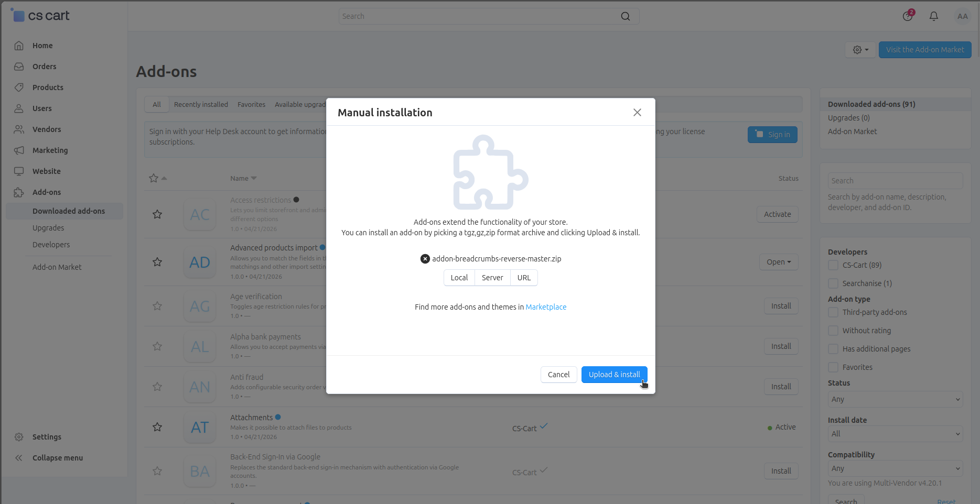Image resolution: width=980 pixels, height=504 pixels.
Task: Click Upload & install button
Action: pyautogui.click(x=614, y=375)
